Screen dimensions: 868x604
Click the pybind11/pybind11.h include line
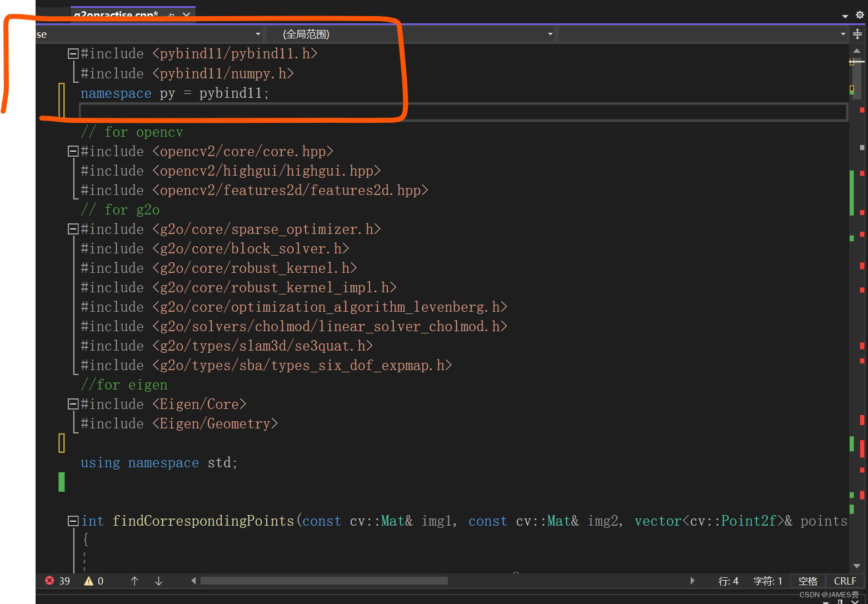(199, 54)
